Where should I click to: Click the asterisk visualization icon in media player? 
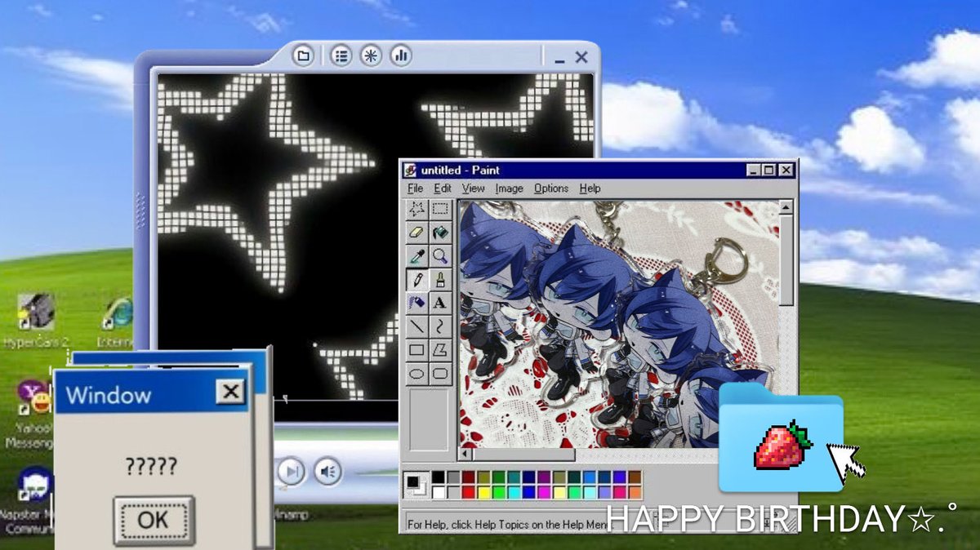[x=371, y=55]
